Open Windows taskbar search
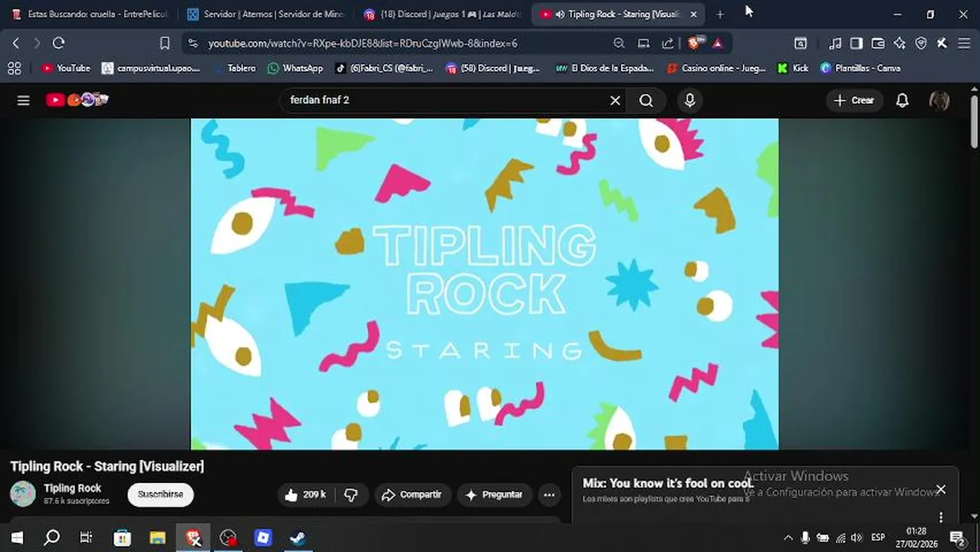The width and height of the screenshot is (980, 552). point(51,537)
